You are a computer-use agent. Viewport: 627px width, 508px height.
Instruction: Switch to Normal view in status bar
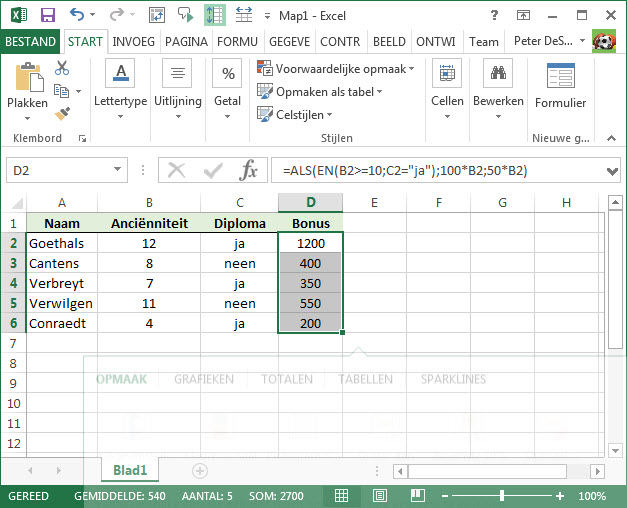tap(341, 496)
